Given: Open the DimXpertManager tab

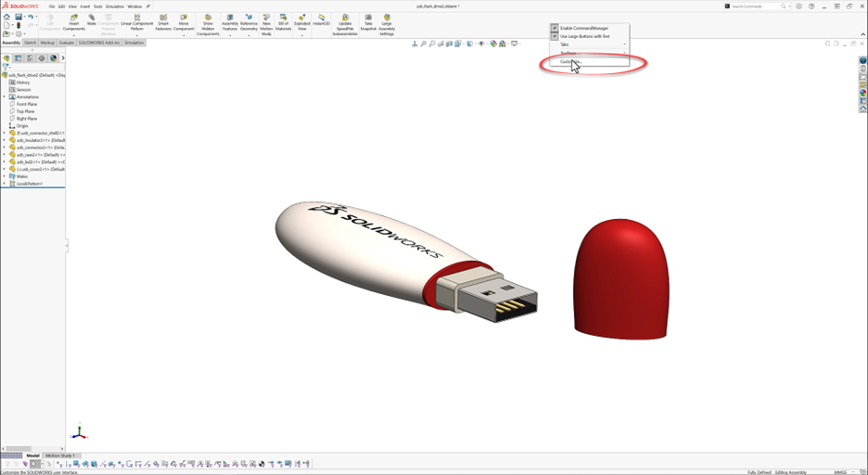Looking at the screenshot, I should (42, 58).
